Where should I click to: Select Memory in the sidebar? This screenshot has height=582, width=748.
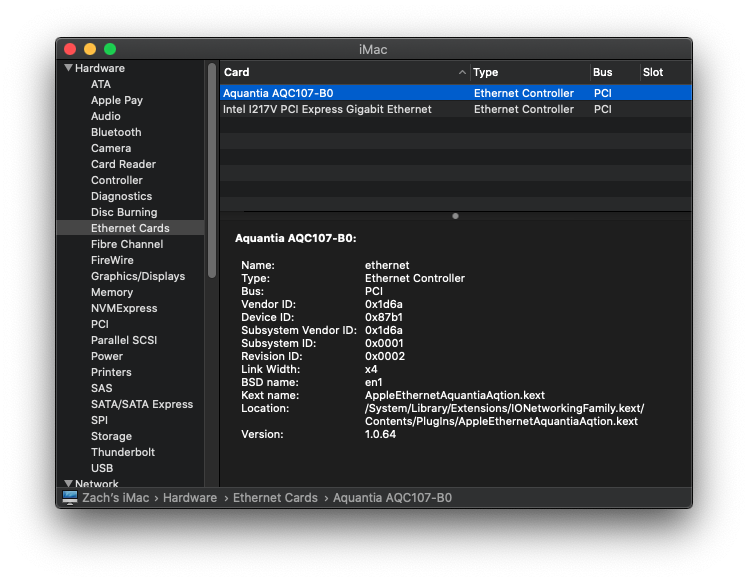pyautogui.click(x=112, y=292)
